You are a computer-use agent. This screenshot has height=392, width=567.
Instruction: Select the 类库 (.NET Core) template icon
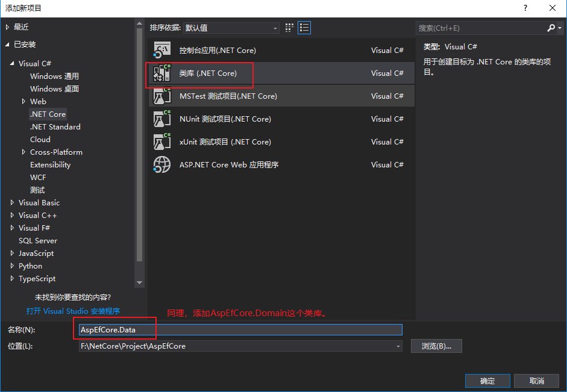[x=161, y=73]
